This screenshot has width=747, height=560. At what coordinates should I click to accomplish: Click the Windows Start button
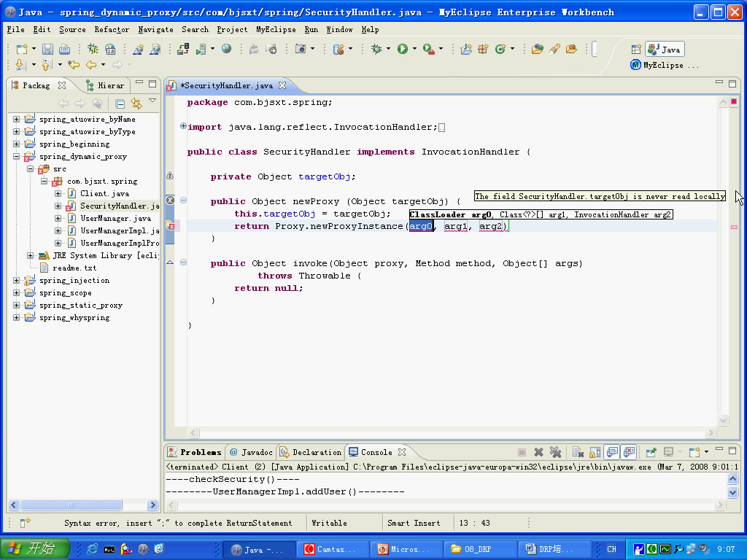(x=34, y=549)
